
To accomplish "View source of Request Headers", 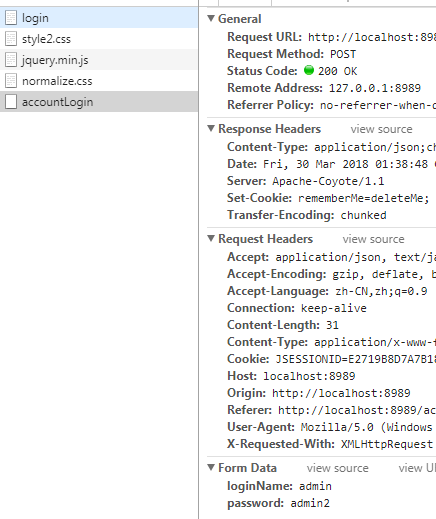I will point(373,239).
